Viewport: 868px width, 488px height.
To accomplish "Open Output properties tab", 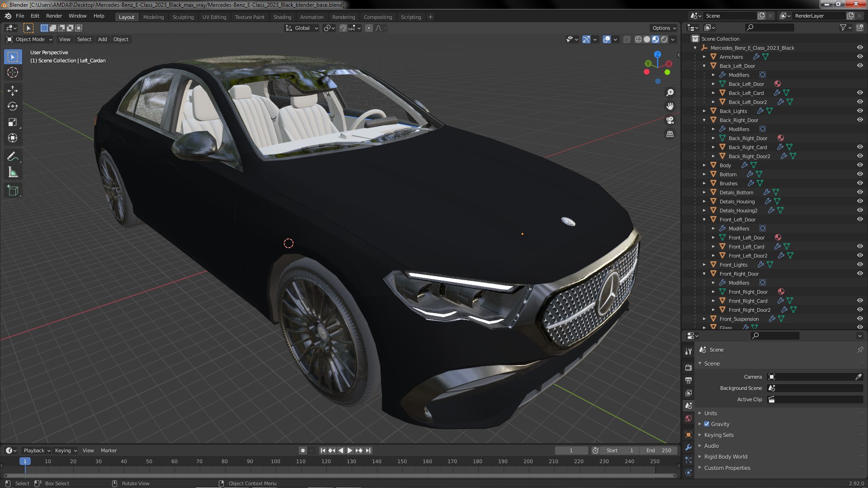I will click(x=689, y=380).
